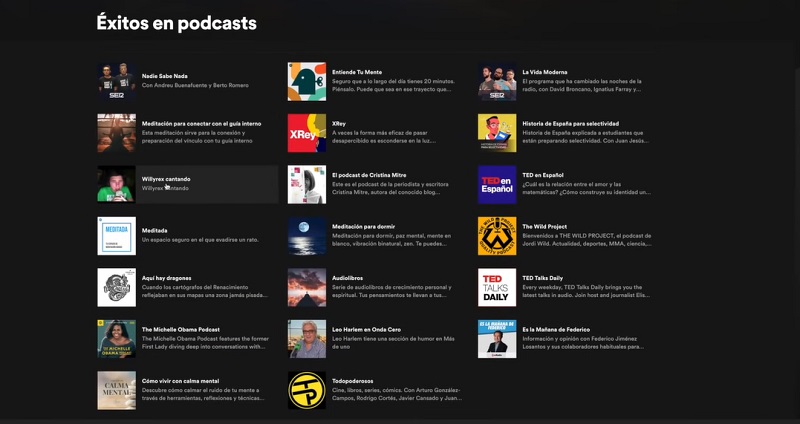Screen dimensions: 800x424
Task: Open The Wild Project logo cover
Action: pos(497,236)
